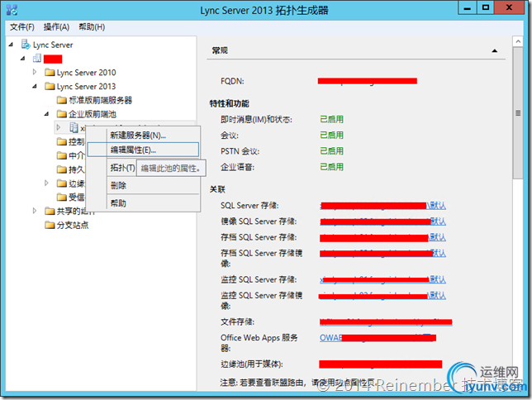Image resolution: width=532 pixels, height=400 pixels.
Task: Select the 标准版前端服务器 tree item
Action: (101, 100)
